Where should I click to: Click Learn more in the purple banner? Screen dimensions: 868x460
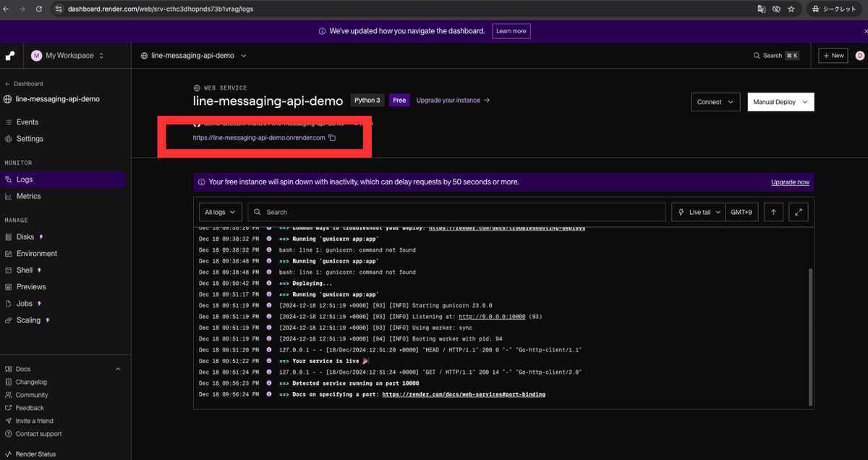pyautogui.click(x=511, y=31)
